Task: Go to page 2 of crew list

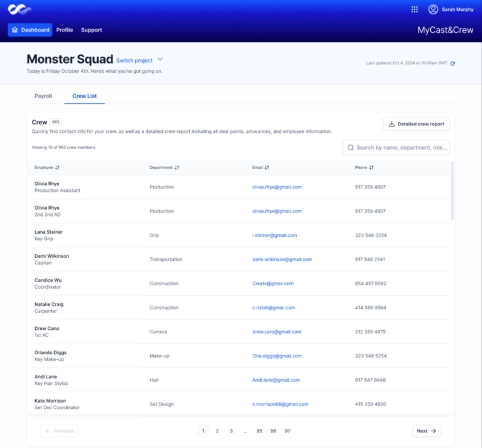Action: click(x=217, y=431)
